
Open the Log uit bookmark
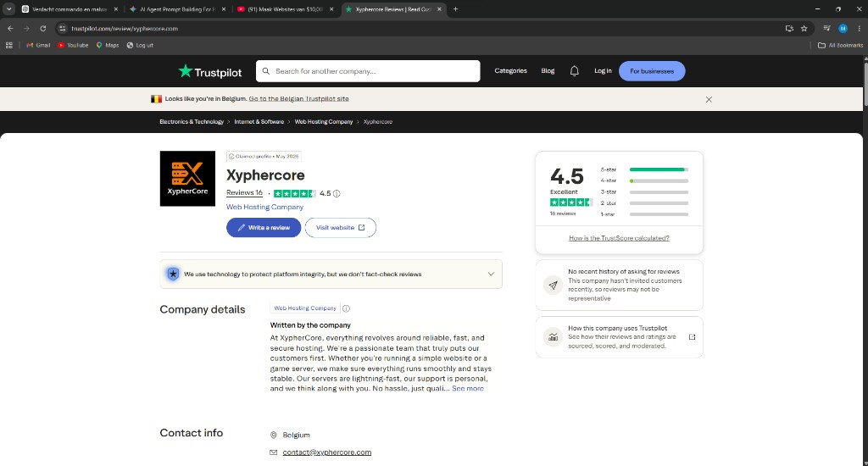click(x=140, y=46)
